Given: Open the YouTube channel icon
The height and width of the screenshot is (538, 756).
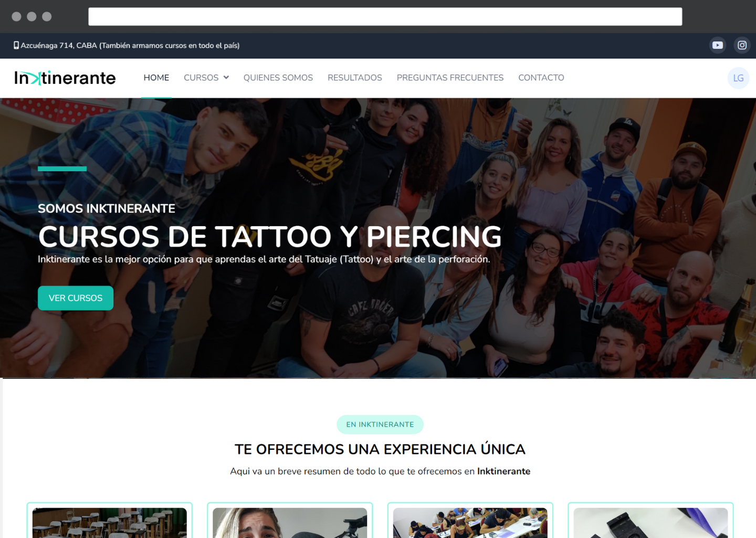Looking at the screenshot, I should pos(717,45).
